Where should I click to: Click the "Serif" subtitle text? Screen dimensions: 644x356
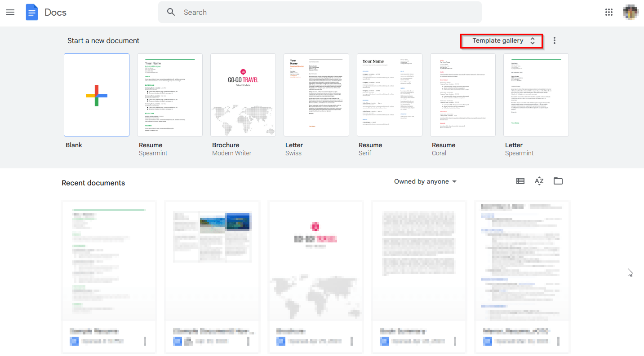click(366, 153)
